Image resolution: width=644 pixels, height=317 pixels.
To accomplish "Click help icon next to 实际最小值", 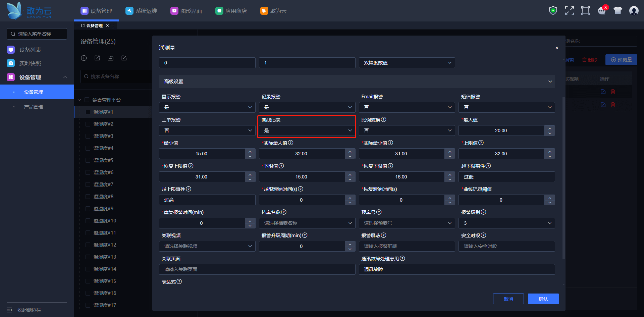I will click(x=390, y=143).
